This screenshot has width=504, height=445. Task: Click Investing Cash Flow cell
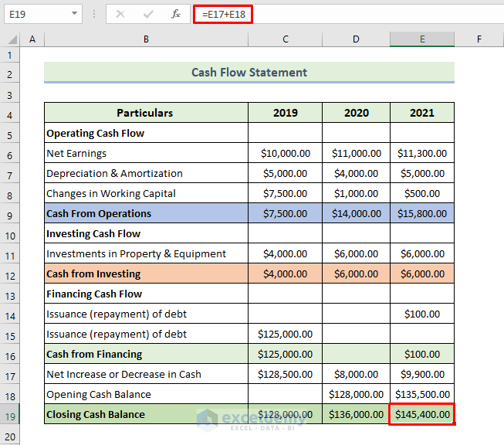pos(146,233)
